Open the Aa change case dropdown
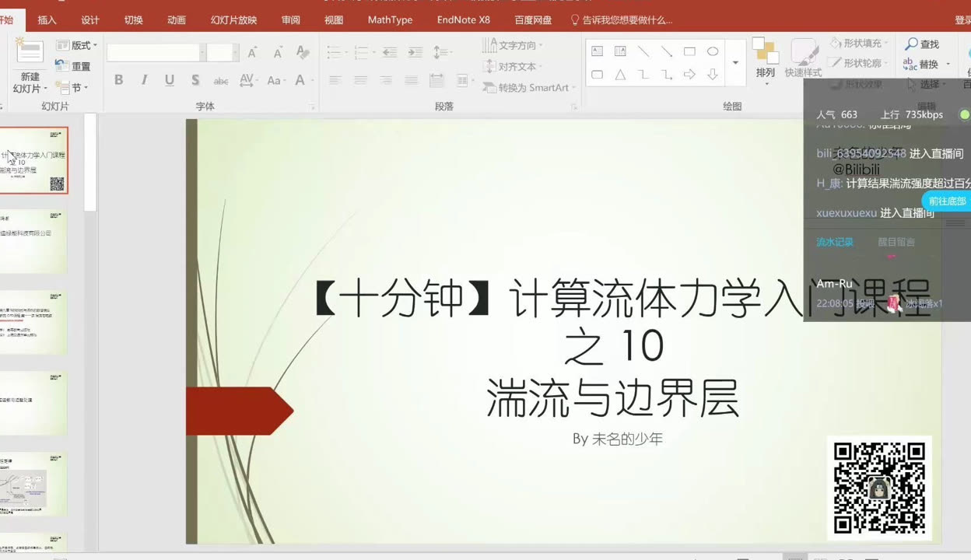This screenshot has width=971, height=560. pos(275,80)
